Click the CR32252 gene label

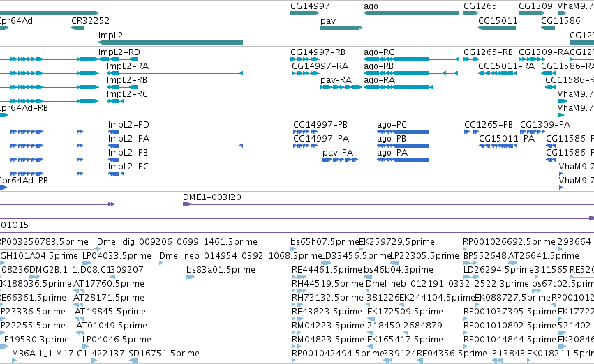90,21
